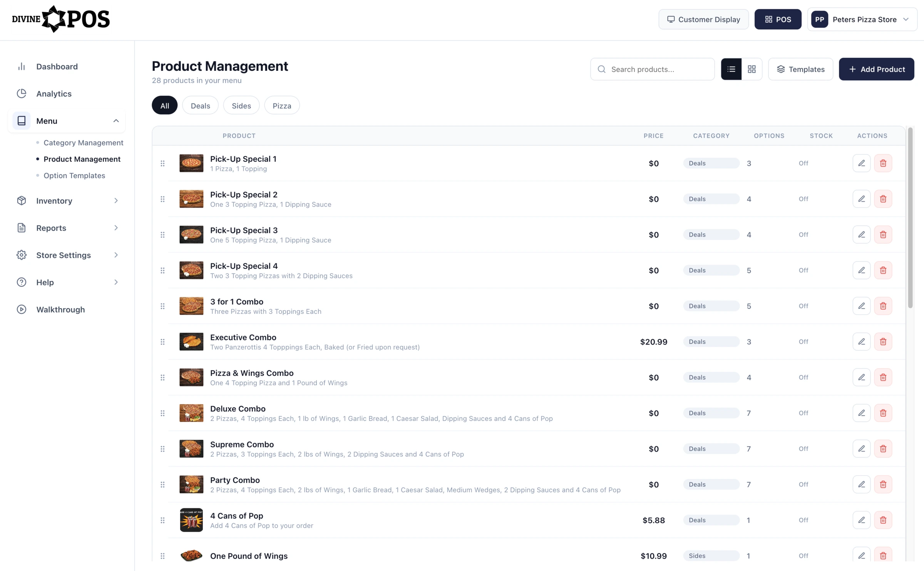This screenshot has height=571, width=924.
Task: Go to Option Templates
Action: 74,176
